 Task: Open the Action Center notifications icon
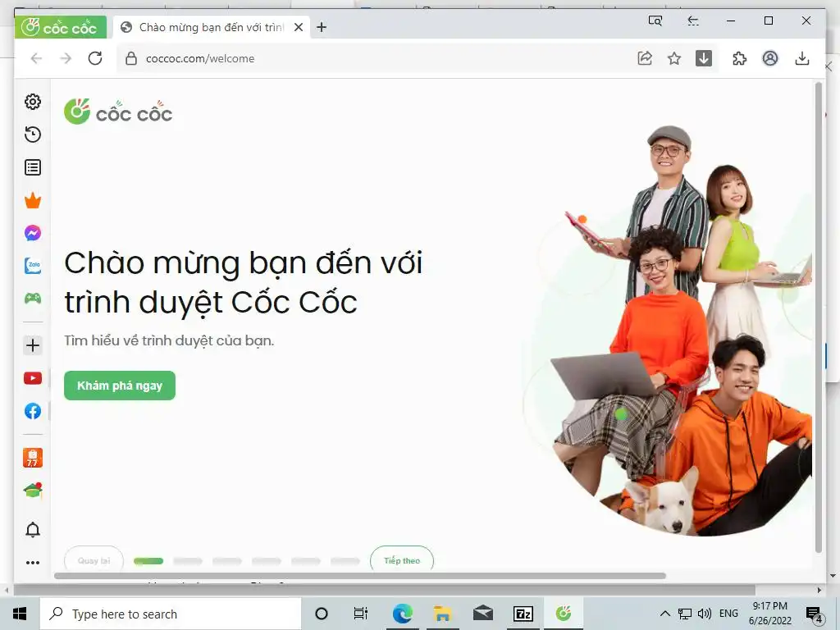point(815,614)
